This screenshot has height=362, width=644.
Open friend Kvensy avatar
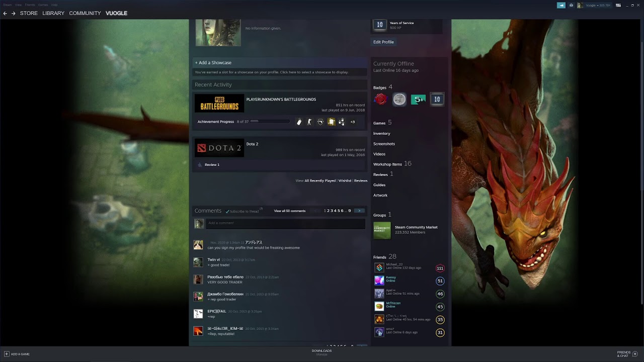(x=379, y=281)
